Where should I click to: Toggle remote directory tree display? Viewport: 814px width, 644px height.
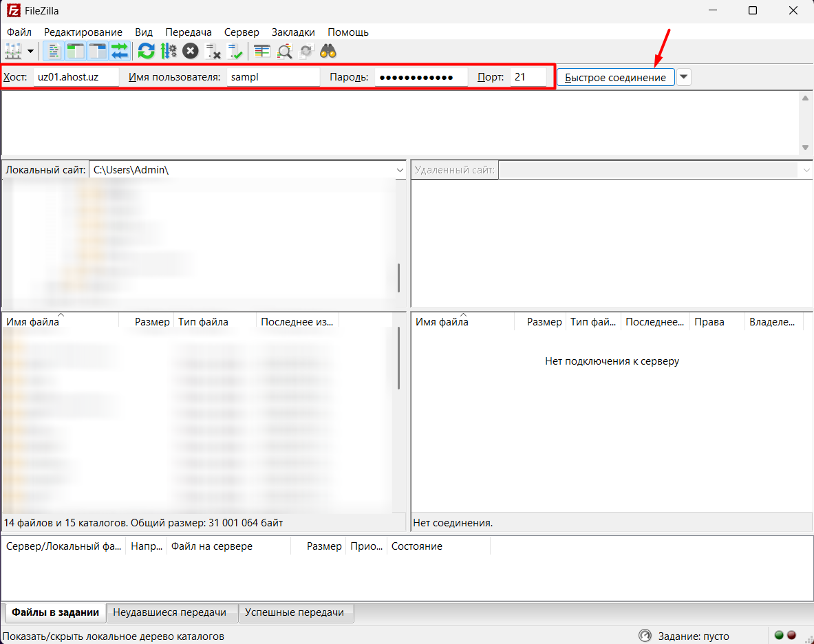coord(98,52)
